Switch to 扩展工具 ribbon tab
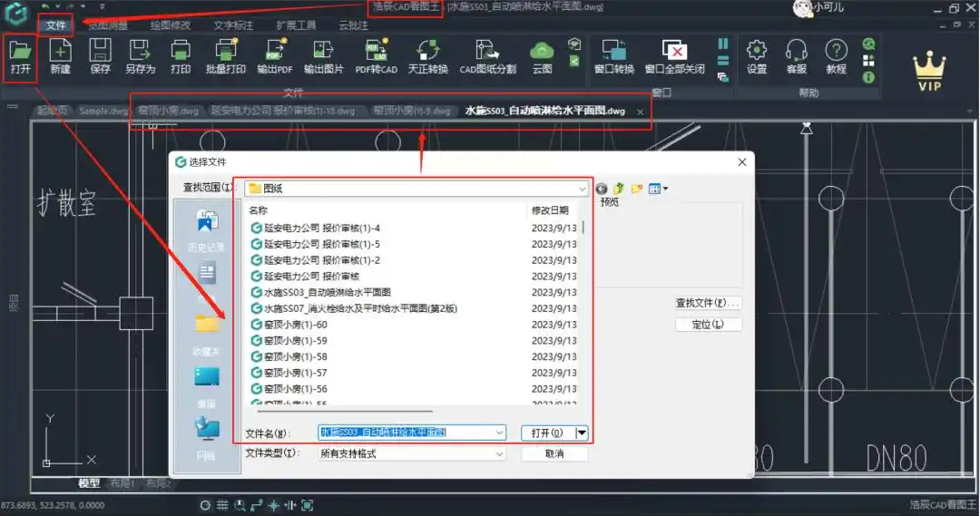The height and width of the screenshot is (516, 980). (296, 25)
